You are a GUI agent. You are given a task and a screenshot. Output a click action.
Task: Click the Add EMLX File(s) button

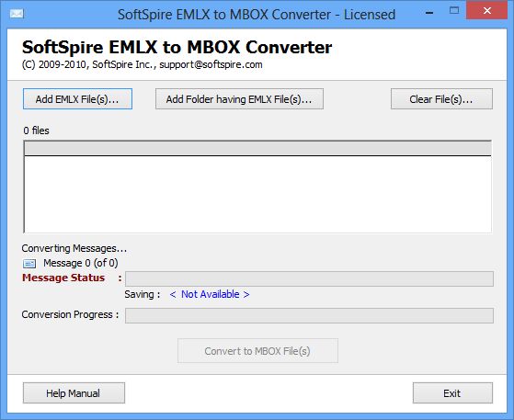tap(77, 98)
